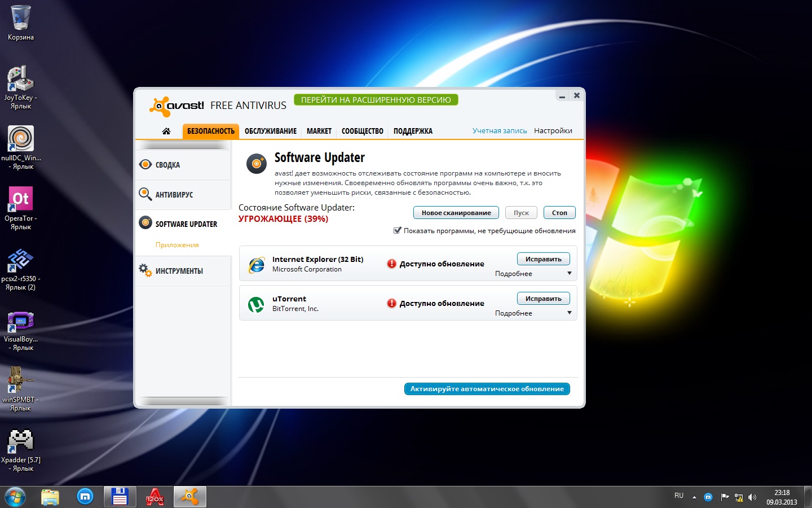Click the Пуск button
812x508 pixels.
[x=521, y=213]
